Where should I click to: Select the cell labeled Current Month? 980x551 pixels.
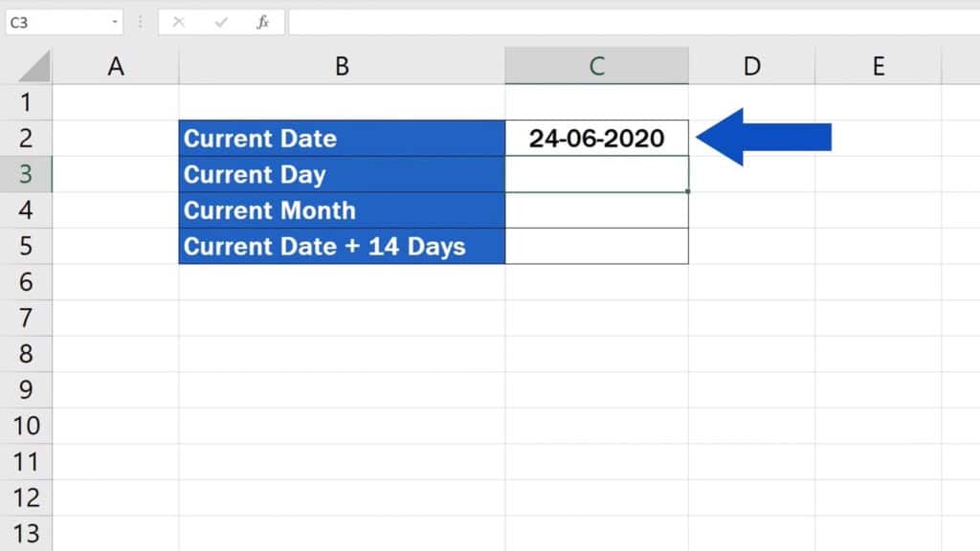point(341,210)
